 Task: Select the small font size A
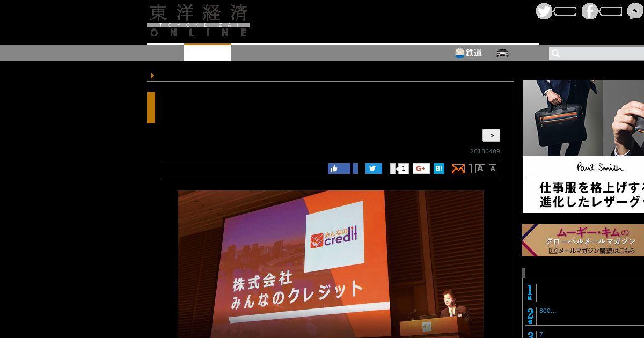(x=493, y=168)
